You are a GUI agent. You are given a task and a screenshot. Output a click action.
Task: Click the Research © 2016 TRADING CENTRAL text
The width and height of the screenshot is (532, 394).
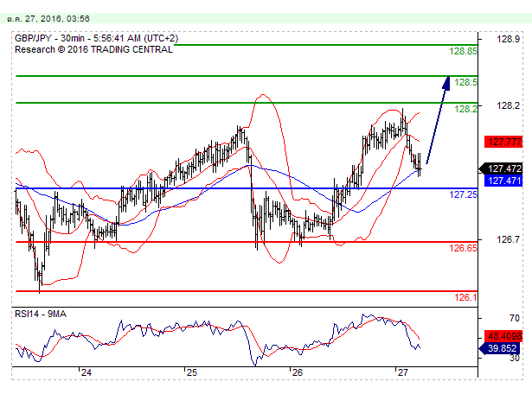pyautogui.click(x=94, y=49)
